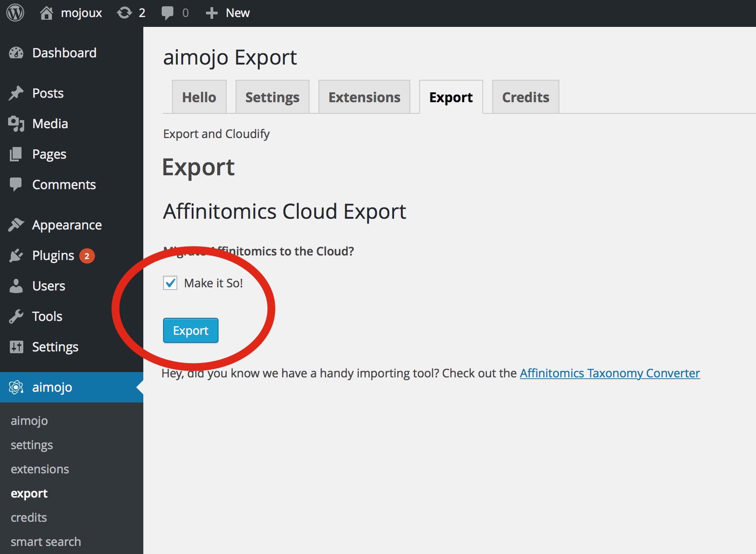The width and height of the screenshot is (756, 554).
Task: Click the WordPress logo icon
Action: (15, 13)
